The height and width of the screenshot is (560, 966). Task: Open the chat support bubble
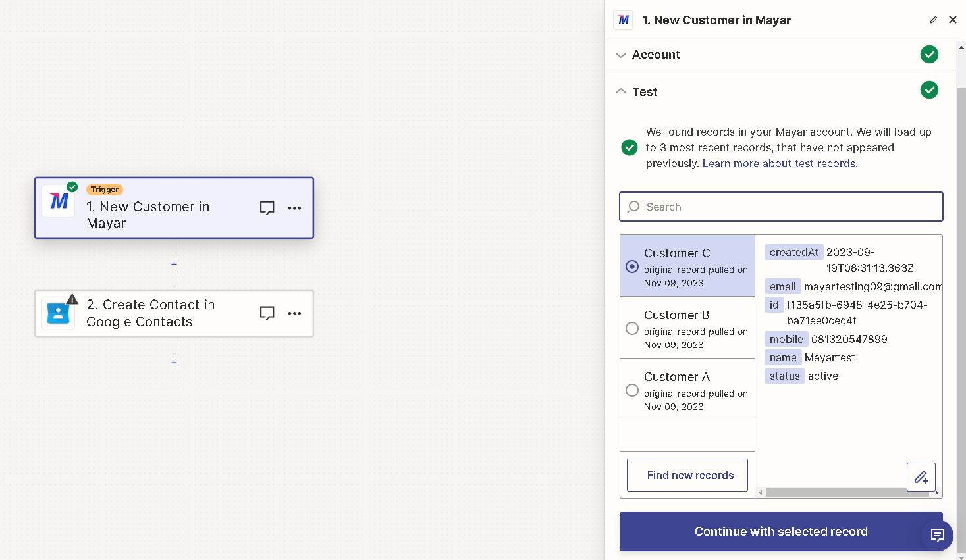click(938, 535)
